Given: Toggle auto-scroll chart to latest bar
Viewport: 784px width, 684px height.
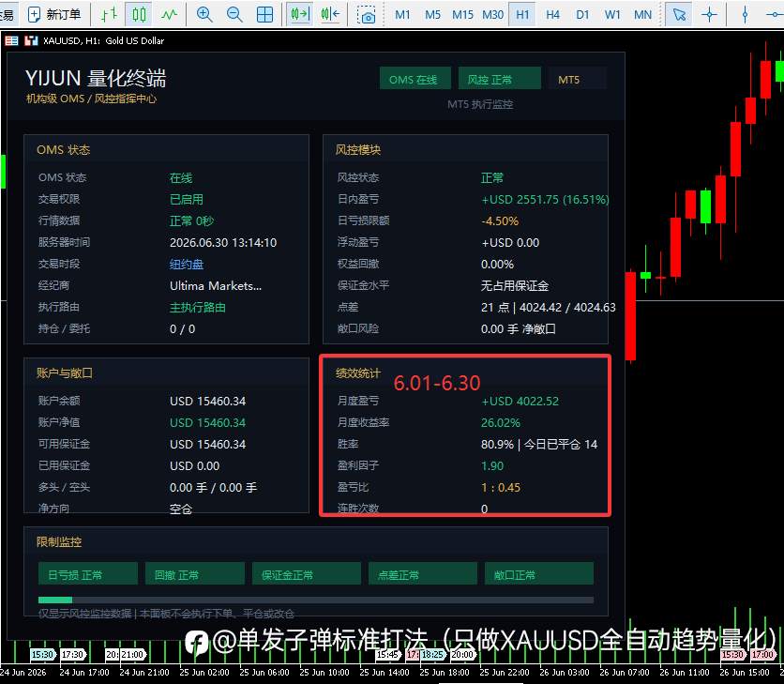Looking at the screenshot, I should pyautogui.click(x=300, y=14).
